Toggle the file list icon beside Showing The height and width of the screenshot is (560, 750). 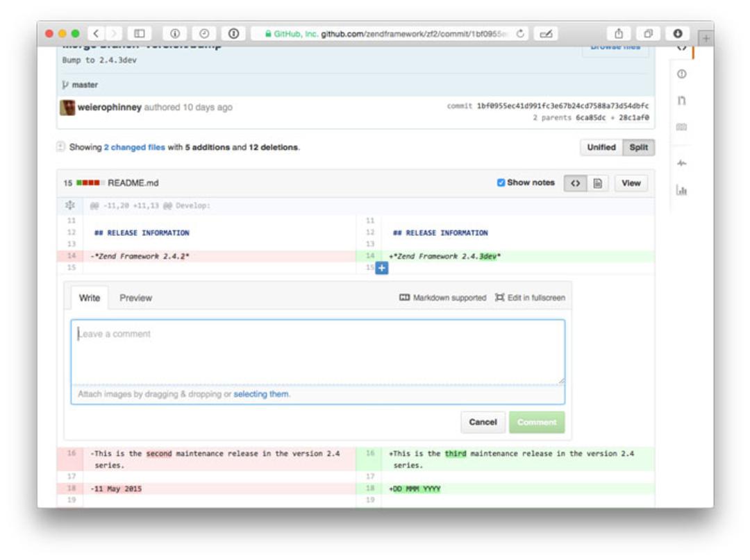click(x=60, y=146)
